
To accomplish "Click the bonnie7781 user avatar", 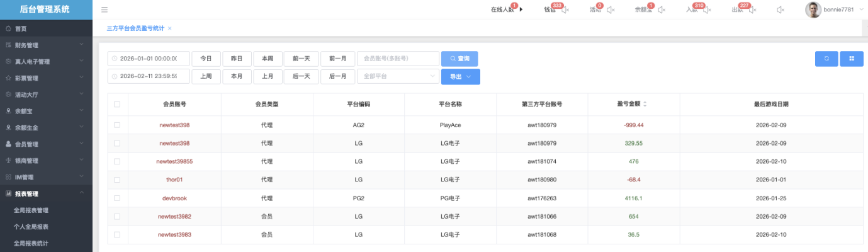I will coord(813,9).
